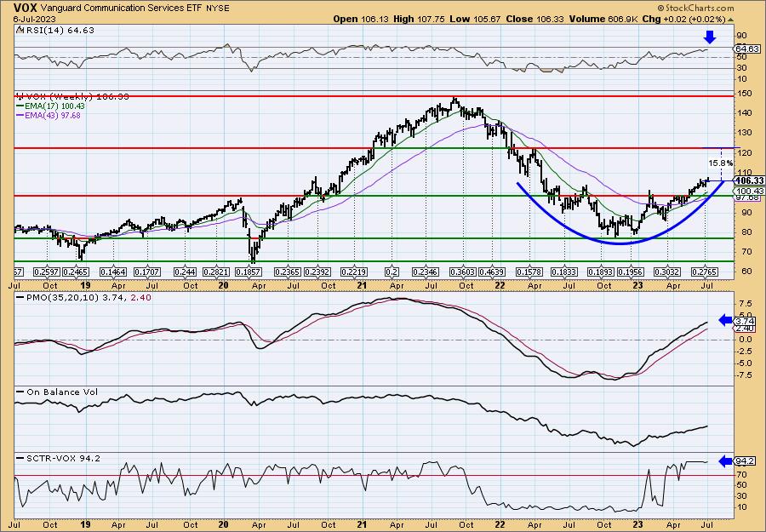Click the Chg +0.02 (+0.02%) value

click(683, 19)
